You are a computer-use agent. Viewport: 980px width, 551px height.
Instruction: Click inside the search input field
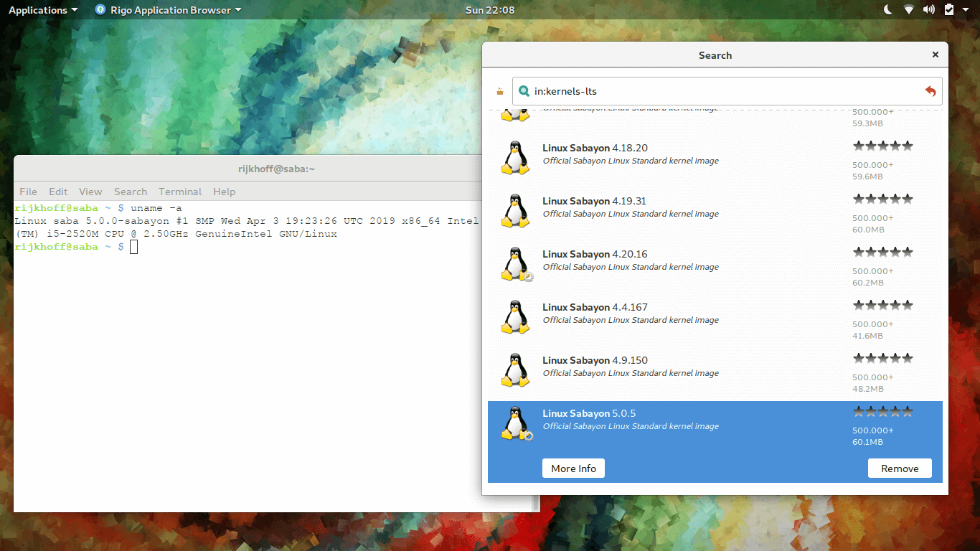(682, 91)
